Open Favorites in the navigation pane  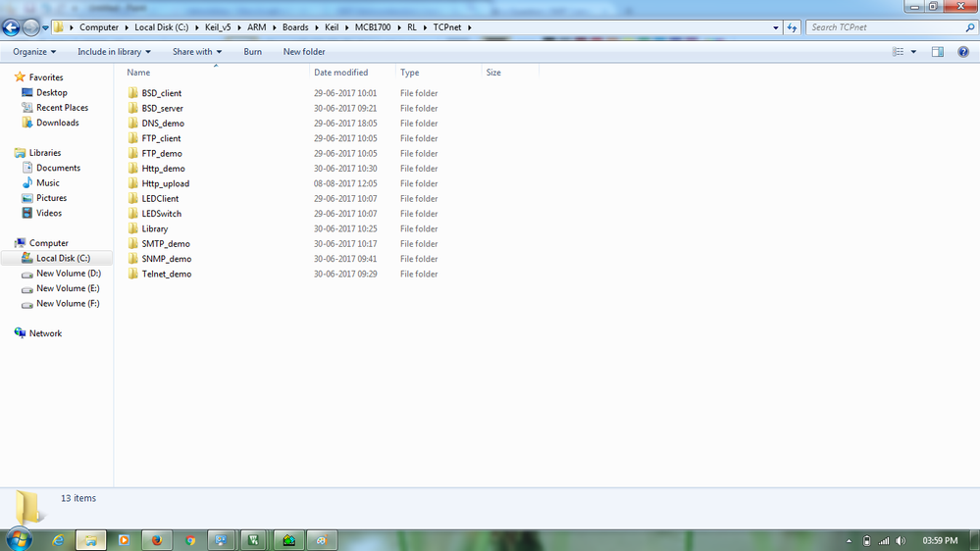46,77
